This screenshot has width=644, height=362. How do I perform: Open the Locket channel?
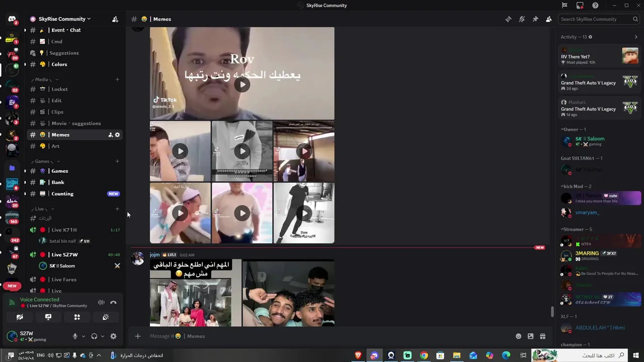(x=75, y=89)
